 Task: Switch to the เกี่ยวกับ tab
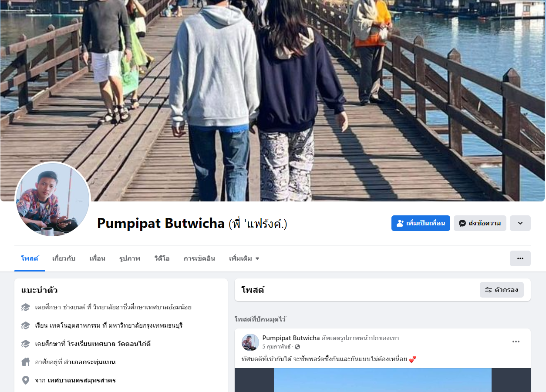point(64,258)
